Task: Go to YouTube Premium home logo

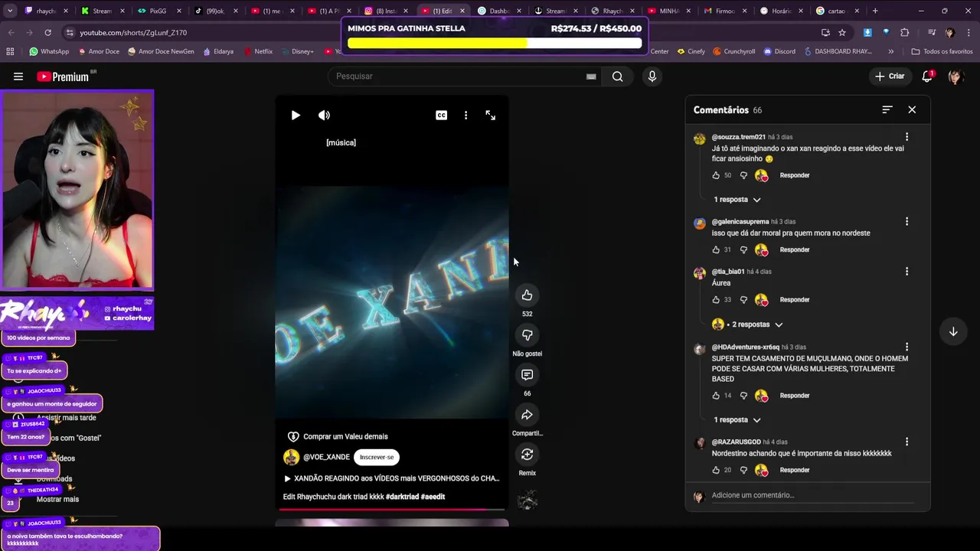Action: (x=63, y=77)
